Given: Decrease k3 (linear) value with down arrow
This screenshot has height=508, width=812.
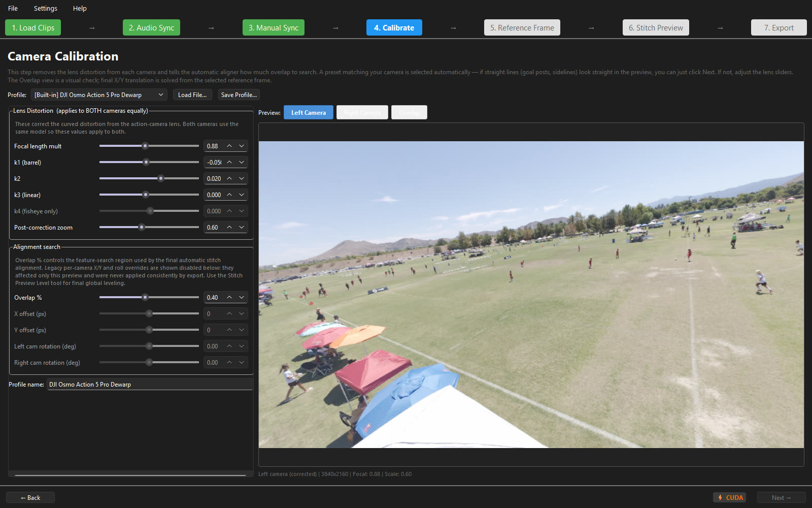Looking at the screenshot, I should tap(242, 195).
